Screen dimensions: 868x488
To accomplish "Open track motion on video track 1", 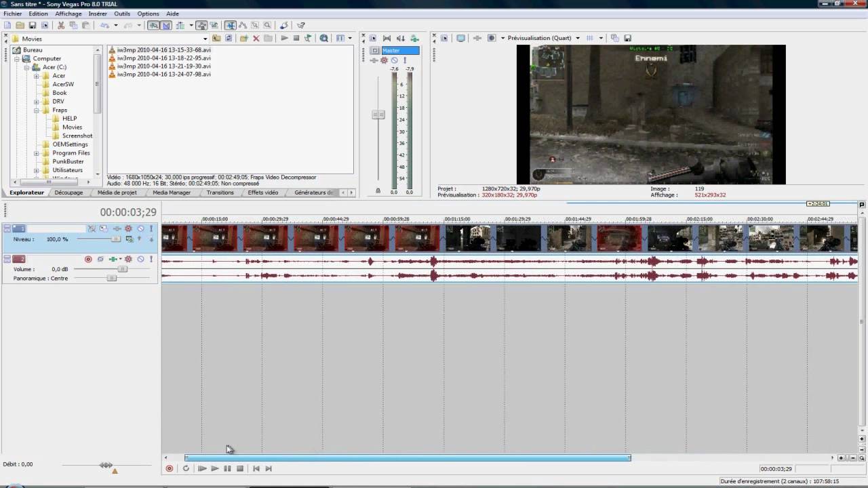I will [x=103, y=228].
